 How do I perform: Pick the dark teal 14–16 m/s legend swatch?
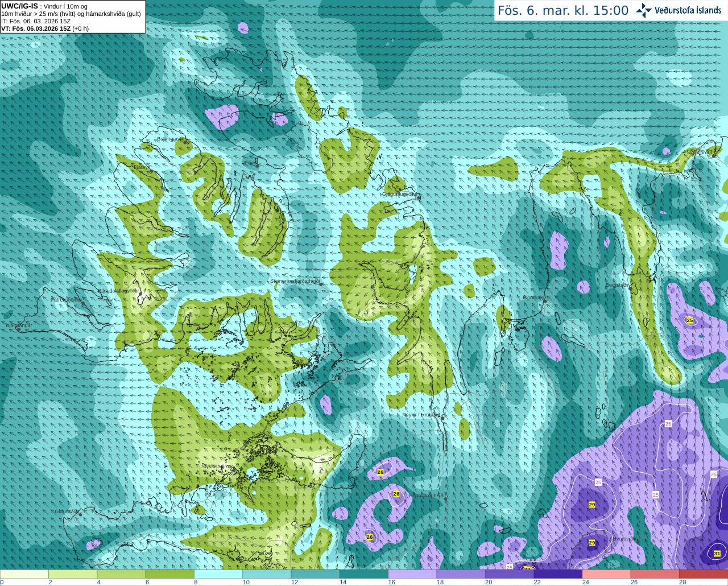tap(364, 574)
